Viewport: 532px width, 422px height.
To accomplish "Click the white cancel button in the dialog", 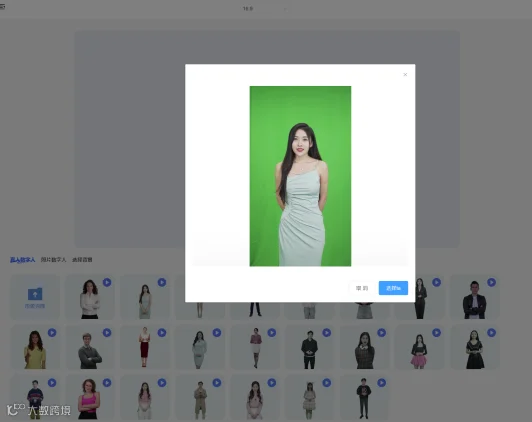I will coord(362,288).
